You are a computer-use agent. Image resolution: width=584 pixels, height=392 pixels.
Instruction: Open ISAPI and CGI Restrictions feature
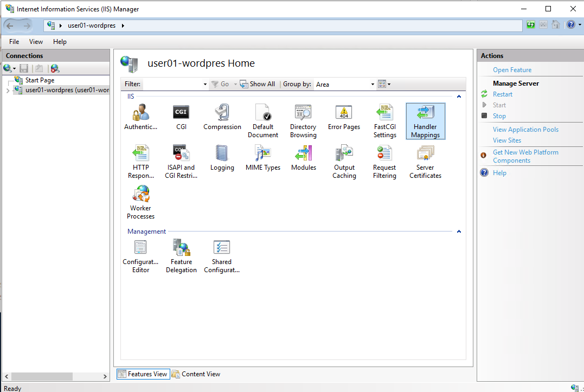pyautogui.click(x=181, y=162)
